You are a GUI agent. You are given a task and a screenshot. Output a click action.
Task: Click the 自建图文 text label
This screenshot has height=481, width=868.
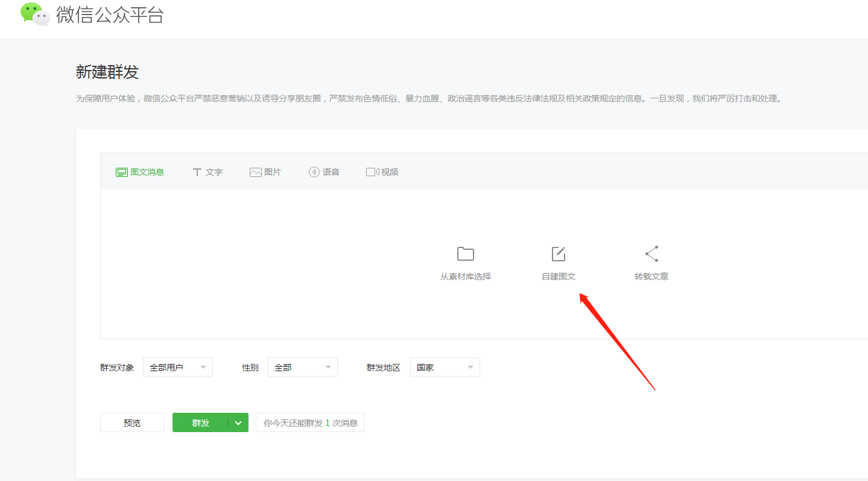559,276
